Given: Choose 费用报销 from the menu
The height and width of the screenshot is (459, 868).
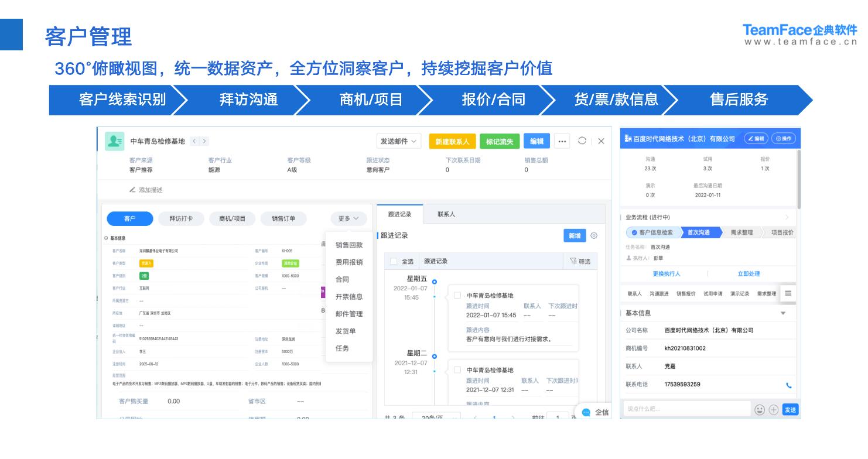Looking at the screenshot, I should pos(349,262).
